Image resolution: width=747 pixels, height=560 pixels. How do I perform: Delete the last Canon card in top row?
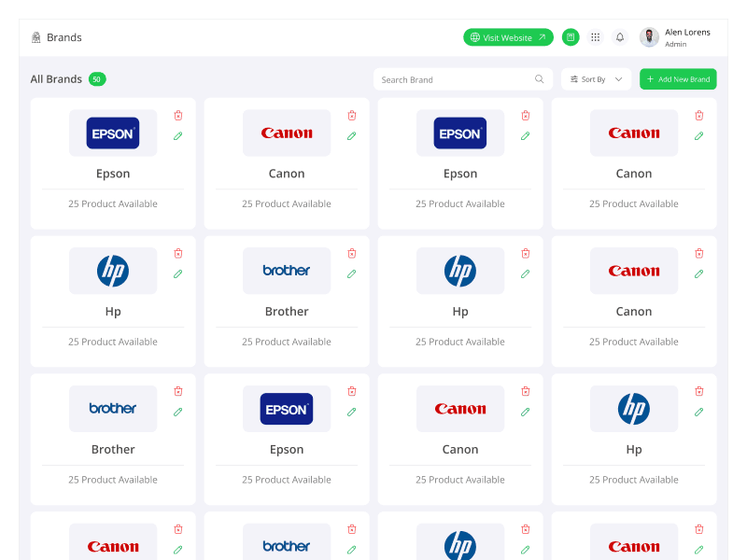699,115
